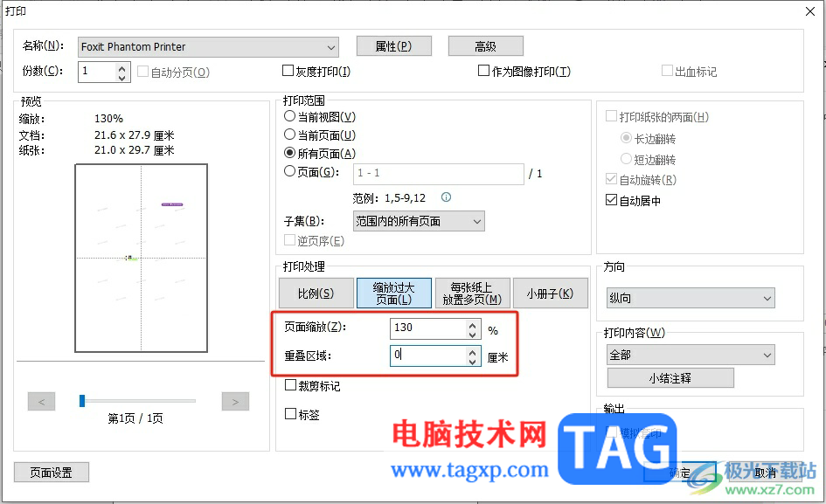Decrease copies count with down arrow
Image resolution: width=826 pixels, height=504 pixels.
pos(121,77)
